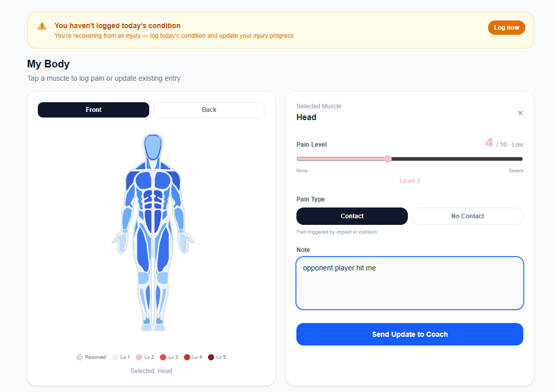Select No Contact pain type
The image size is (556, 392).
point(468,216)
